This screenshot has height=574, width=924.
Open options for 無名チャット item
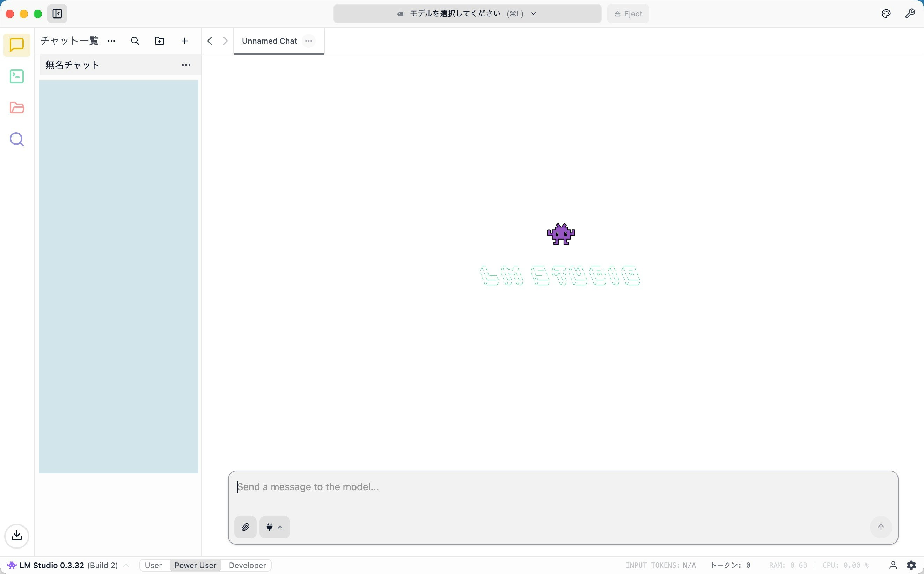[x=186, y=65]
